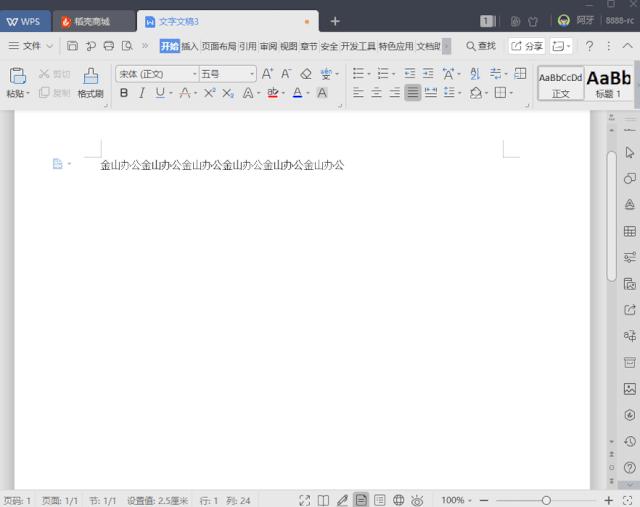Decrease paragraph indent
This screenshot has width=640, height=507.
pos(409,73)
